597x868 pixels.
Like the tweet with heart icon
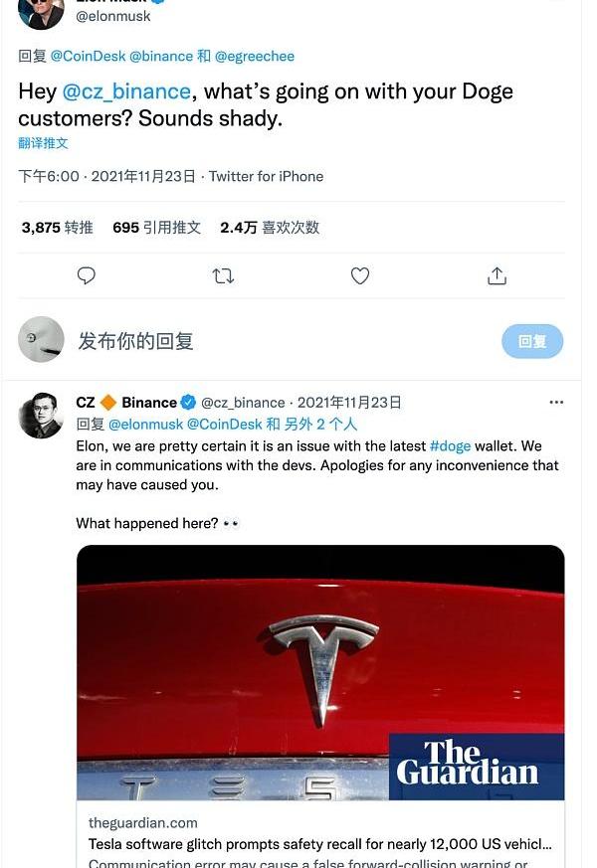coord(360,275)
